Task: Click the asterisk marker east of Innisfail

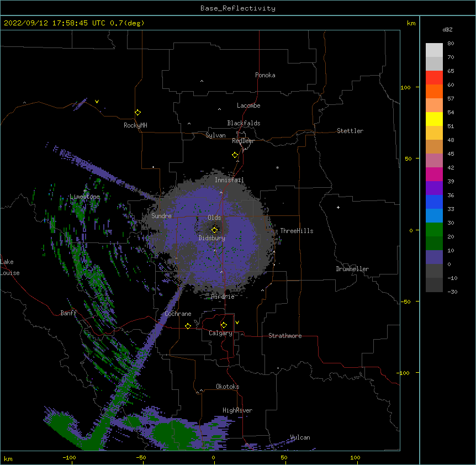Action: [x=277, y=167]
